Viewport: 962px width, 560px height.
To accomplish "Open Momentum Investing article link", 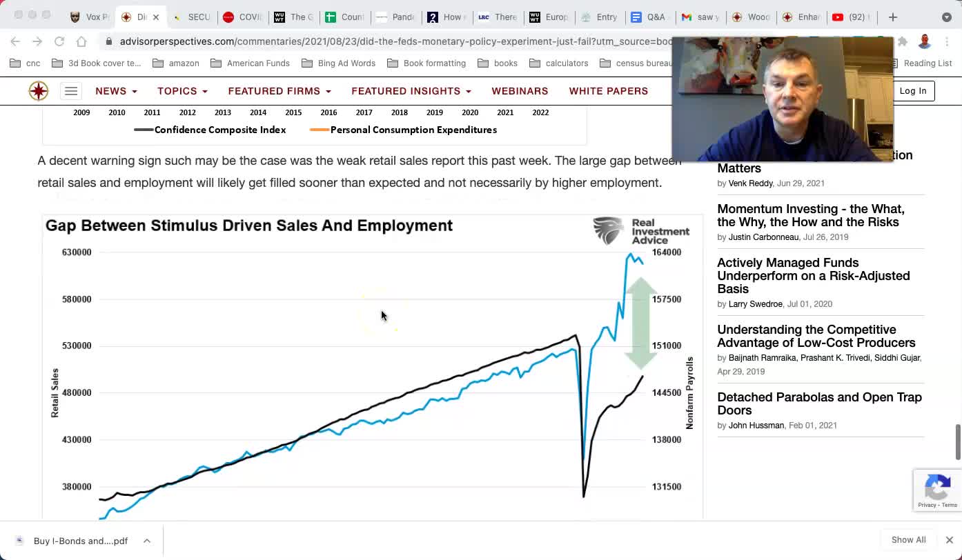I will [811, 215].
